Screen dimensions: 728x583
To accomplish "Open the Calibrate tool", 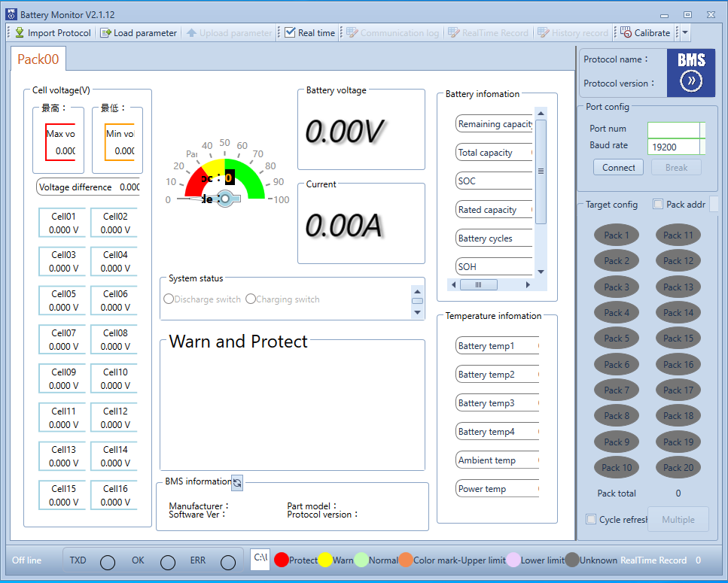I will coord(626,33).
